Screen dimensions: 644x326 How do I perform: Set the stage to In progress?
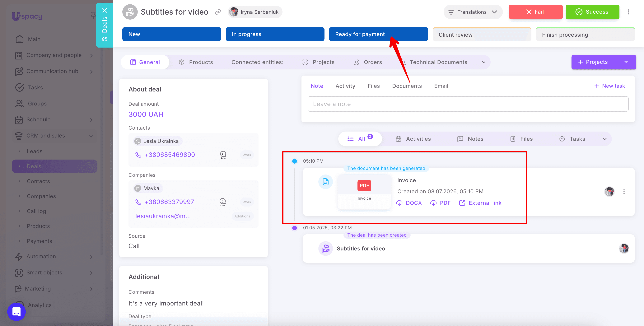click(x=275, y=34)
